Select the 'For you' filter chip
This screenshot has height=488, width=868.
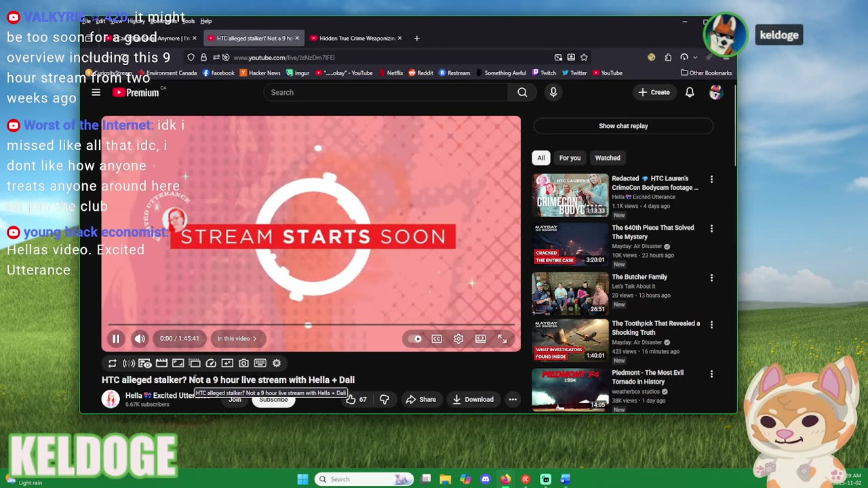[570, 158]
